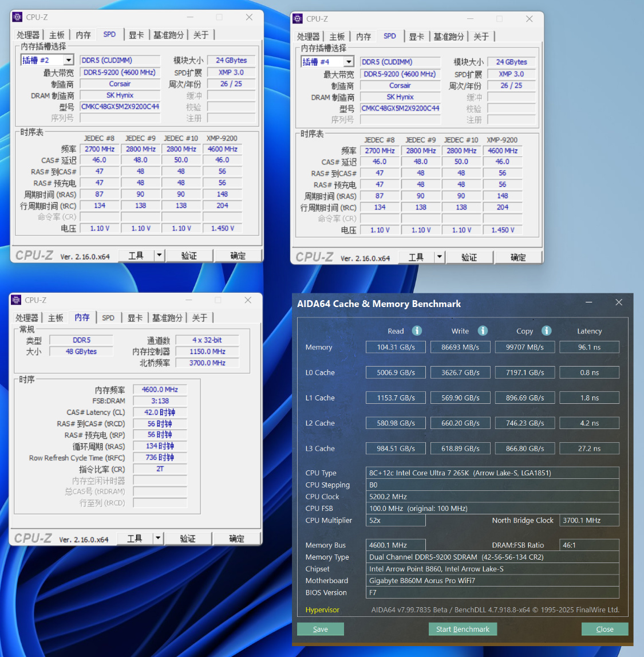Screen dimensions: 644x657
Task: Click the CPU-Z app icon in slot #2 window
Action: (17, 17)
